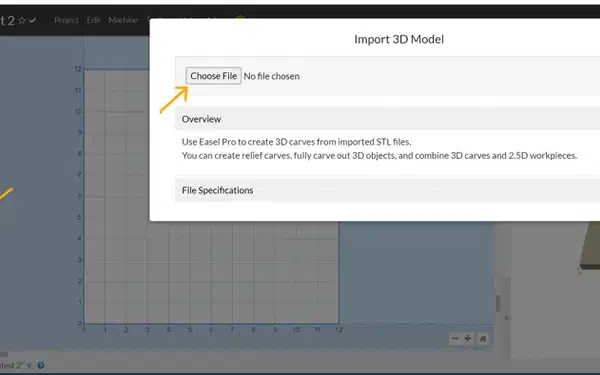This screenshot has width=600, height=375.
Task: Zoom out the canvas with minus button
Action: coord(455,339)
